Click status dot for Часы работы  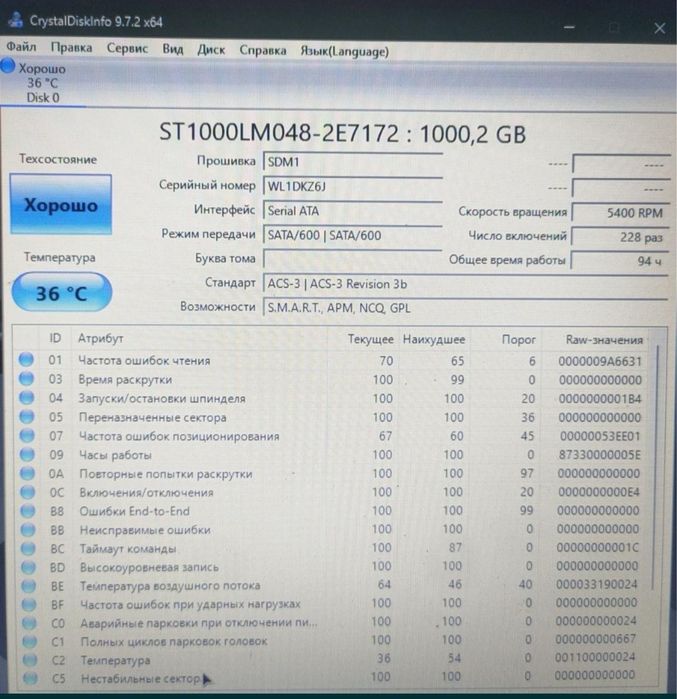click(x=27, y=454)
